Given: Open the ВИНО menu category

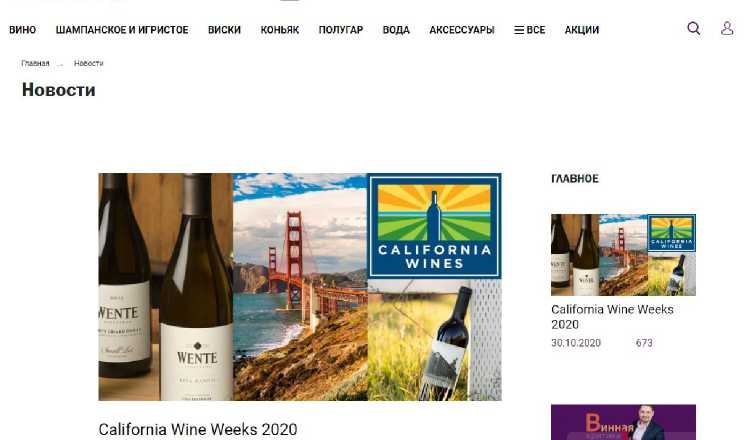Looking at the screenshot, I should coord(22,30).
